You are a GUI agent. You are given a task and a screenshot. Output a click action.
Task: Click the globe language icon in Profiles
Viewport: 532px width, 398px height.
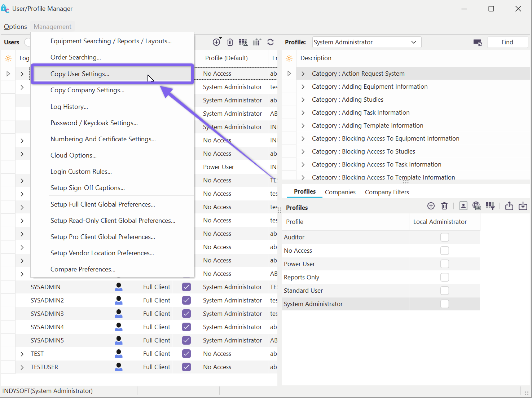[x=476, y=206]
